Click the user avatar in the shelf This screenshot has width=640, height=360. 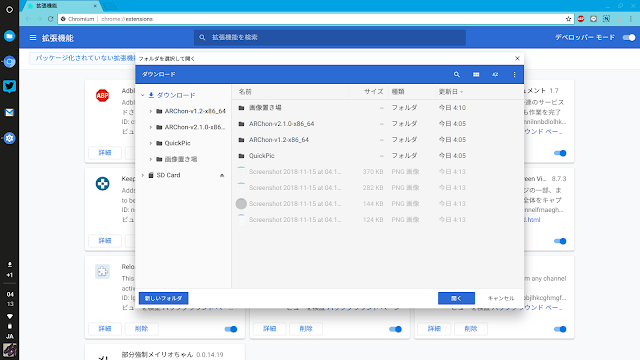9,350
